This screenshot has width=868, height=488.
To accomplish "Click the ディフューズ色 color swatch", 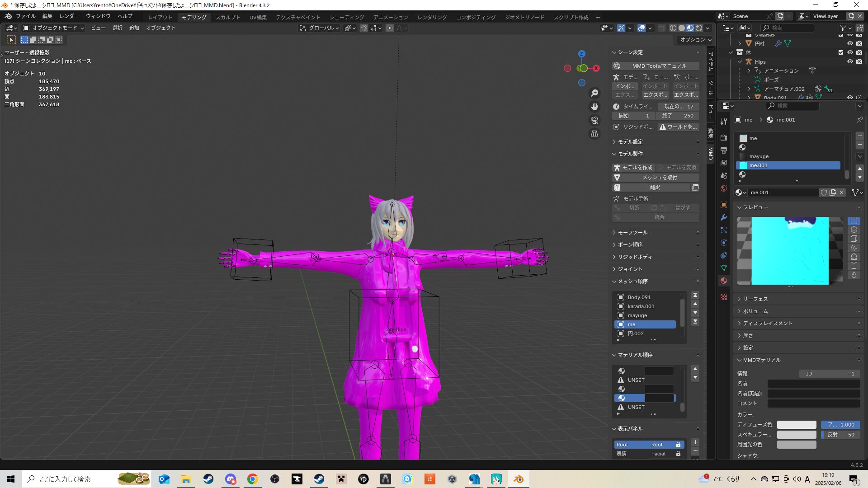I will pos(796,425).
